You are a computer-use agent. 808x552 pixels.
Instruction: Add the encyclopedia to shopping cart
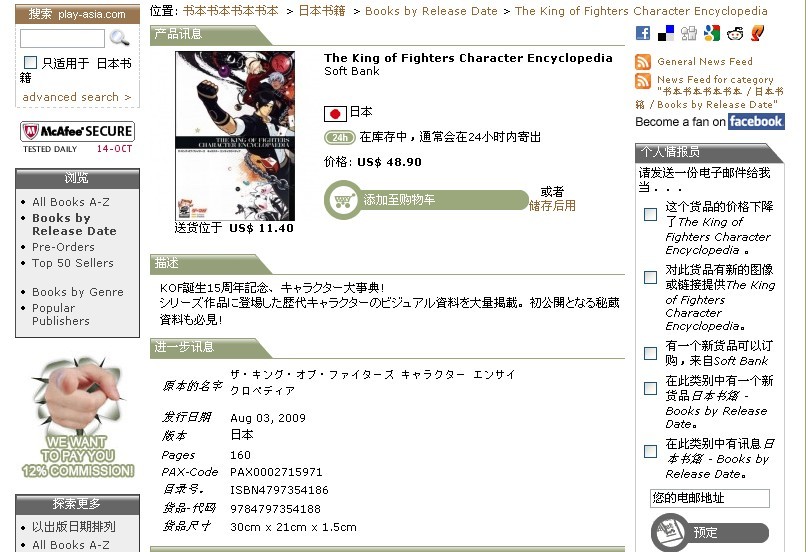click(x=427, y=200)
